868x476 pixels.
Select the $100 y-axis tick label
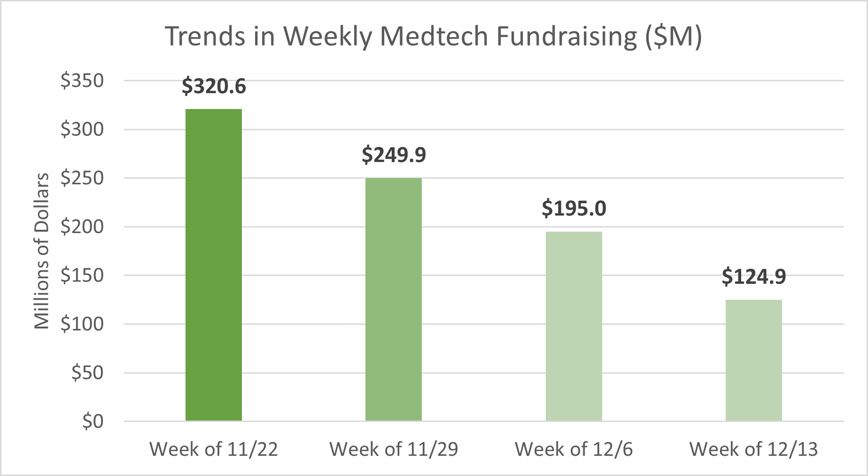[x=82, y=324]
